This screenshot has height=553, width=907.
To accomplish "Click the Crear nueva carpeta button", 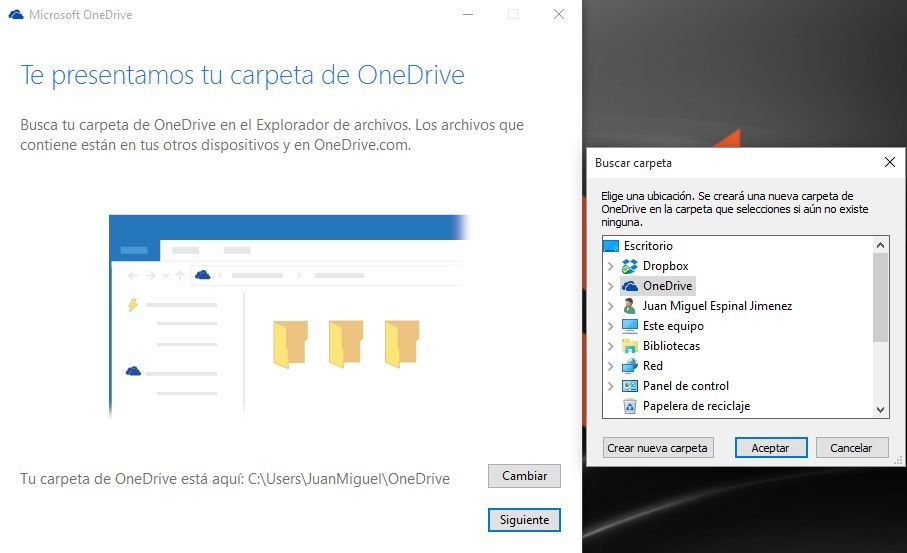I will pos(658,448).
